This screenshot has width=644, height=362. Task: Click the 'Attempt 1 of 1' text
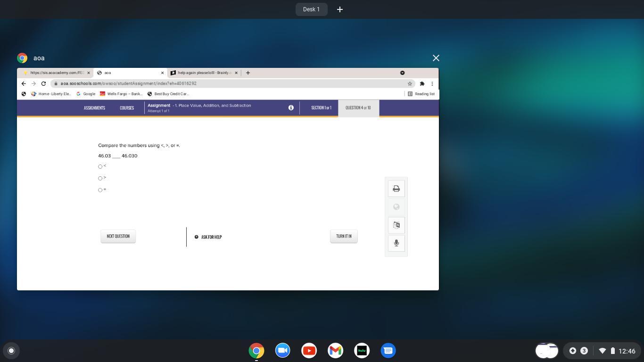click(158, 111)
